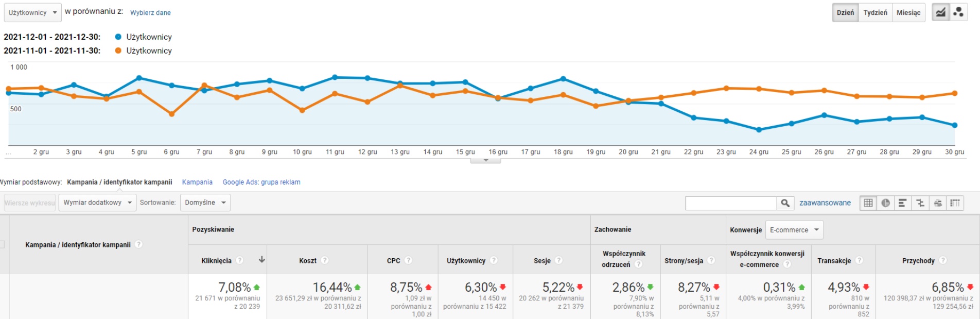Open help icon next to Koszt
This screenshot has width=980, height=319.
click(324, 260)
